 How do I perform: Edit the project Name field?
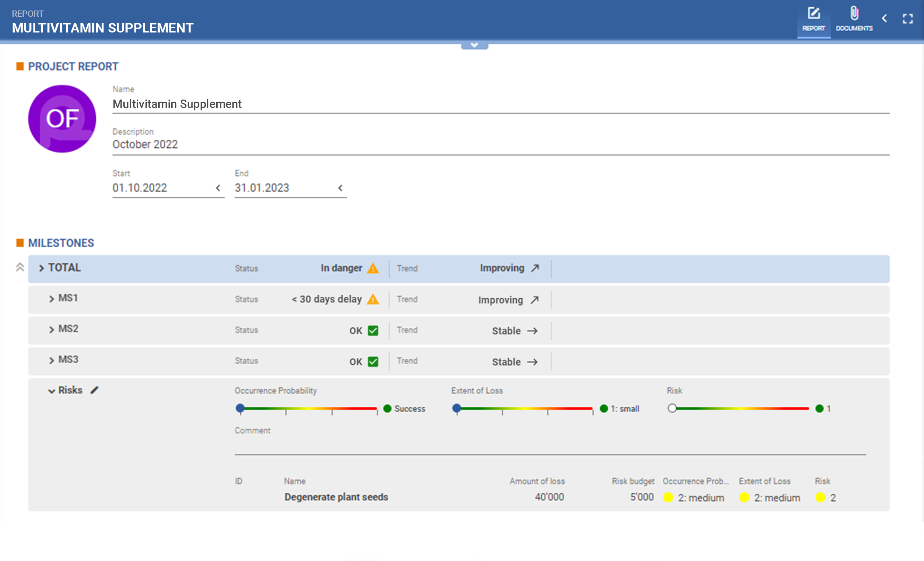501,104
